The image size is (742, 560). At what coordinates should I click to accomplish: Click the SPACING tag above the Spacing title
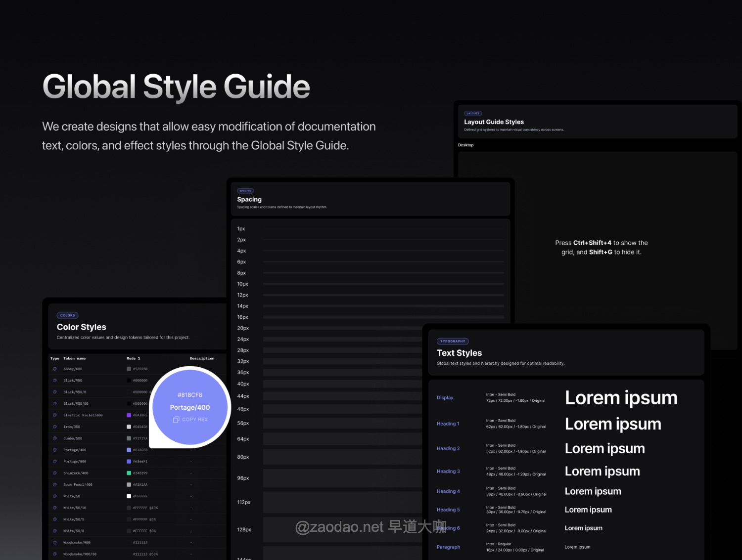[x=246, y=191]
